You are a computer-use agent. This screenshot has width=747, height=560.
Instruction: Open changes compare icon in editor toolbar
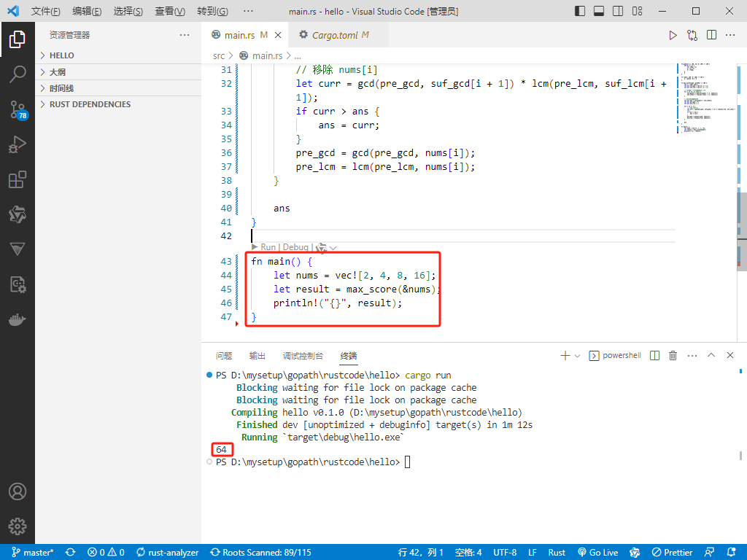(692, 35)
